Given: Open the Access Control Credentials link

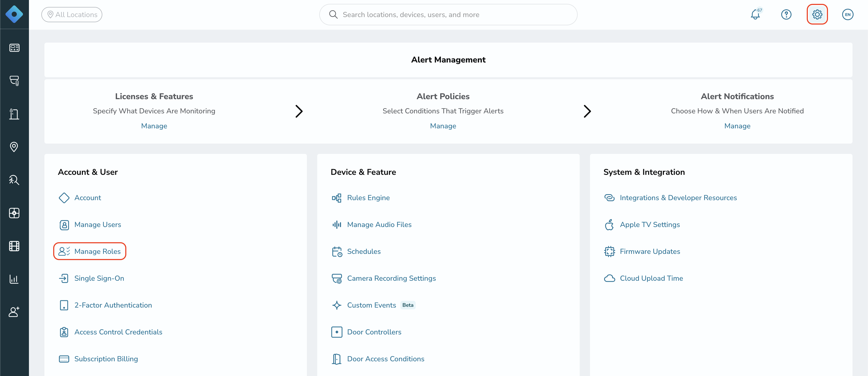Looking at the screenshot, I should coord(118,332).
